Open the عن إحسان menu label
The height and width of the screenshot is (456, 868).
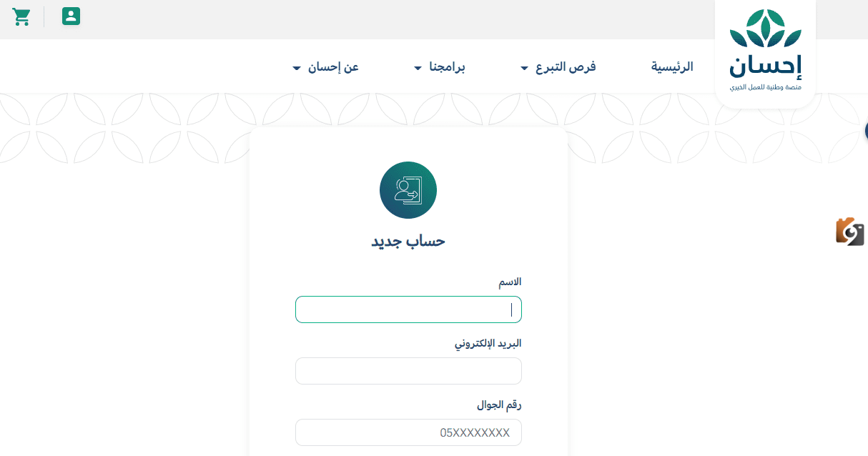(x=333, y=67)
